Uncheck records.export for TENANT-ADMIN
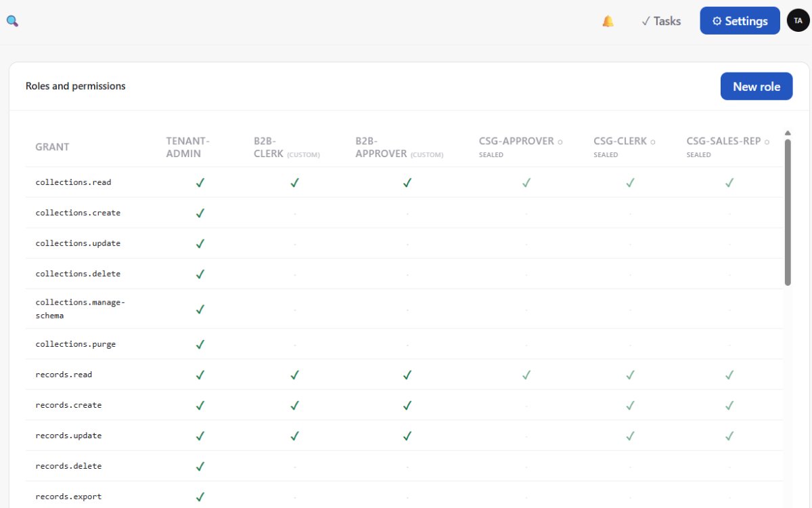Image resolution: width=812 pixels, height=508 pixels. coord(200,496)
